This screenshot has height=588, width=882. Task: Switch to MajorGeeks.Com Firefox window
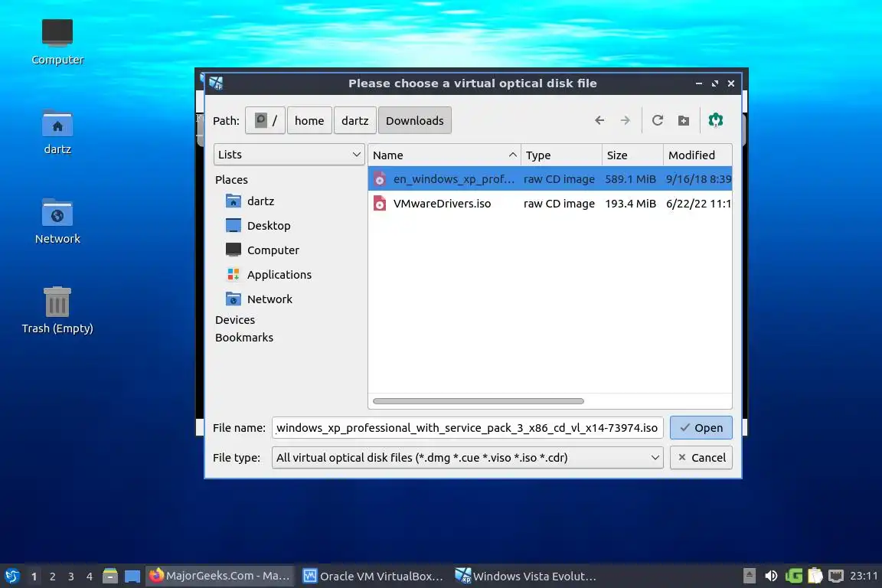(x=220, y=576)
